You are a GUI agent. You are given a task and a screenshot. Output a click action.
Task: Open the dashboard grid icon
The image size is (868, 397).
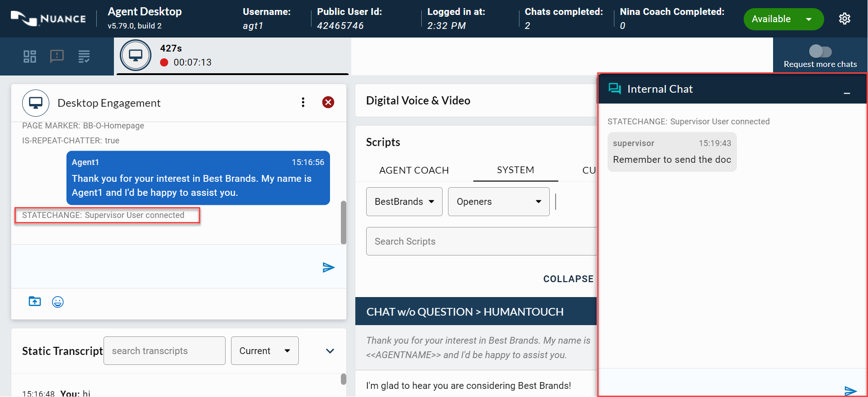[30, 57]
